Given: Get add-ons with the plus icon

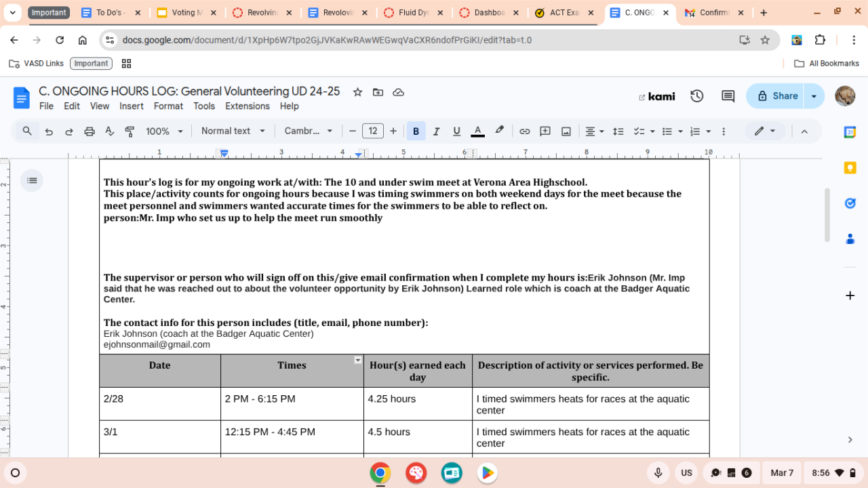Looking at the screenshot, I should pos(850,296).
